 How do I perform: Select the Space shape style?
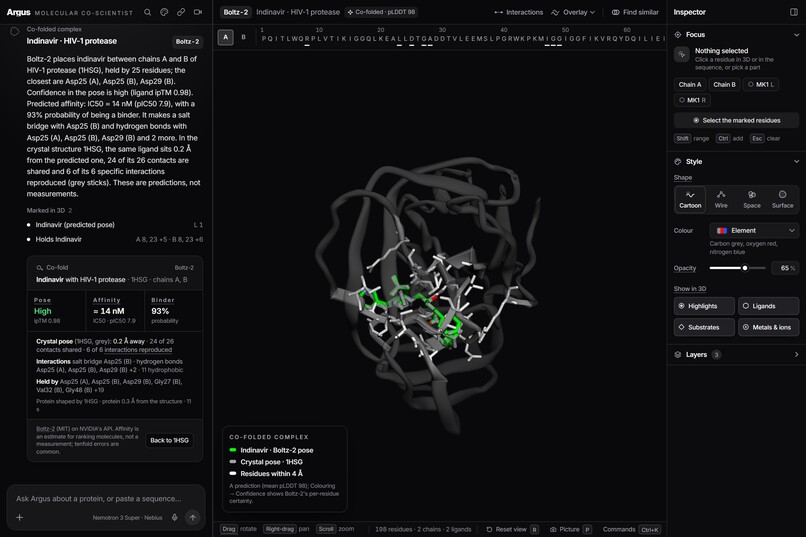pos(752,199)
